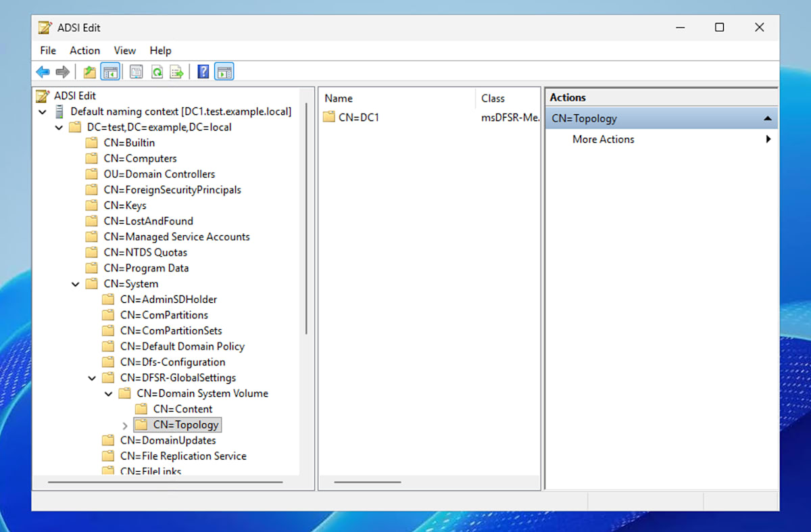Open the Help menu
Viewport: 811px width, 532px height.
(161, 51)
